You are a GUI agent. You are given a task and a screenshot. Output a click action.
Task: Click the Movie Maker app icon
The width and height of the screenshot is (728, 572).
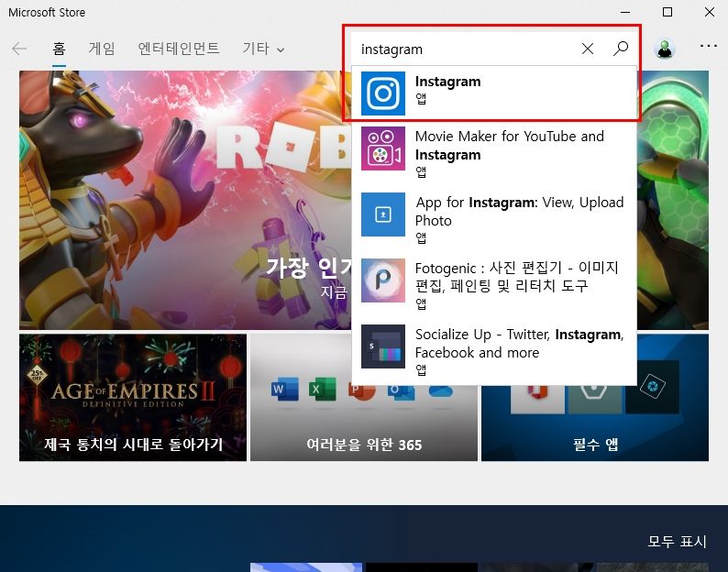(x=383, y=148)
